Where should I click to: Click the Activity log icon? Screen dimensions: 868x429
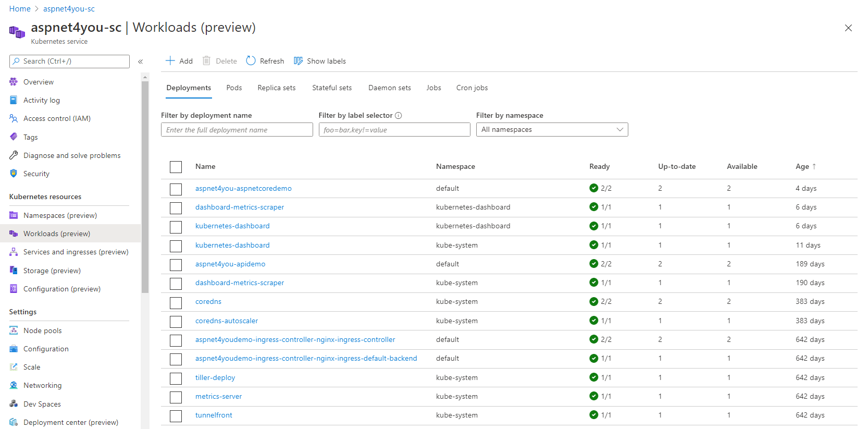click(14, 100)
